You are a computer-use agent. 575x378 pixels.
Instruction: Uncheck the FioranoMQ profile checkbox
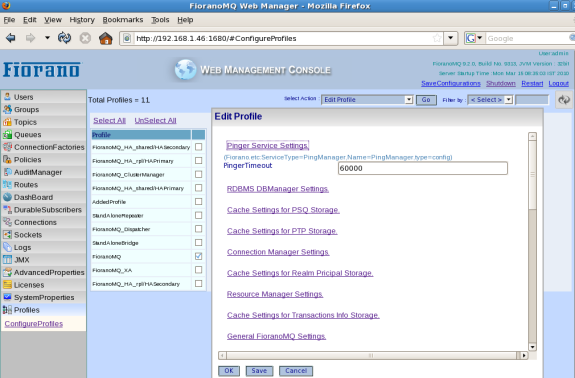pos(198,256)
